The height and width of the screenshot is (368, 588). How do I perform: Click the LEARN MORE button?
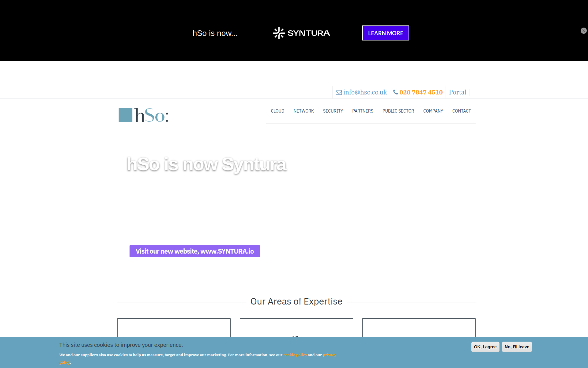tap(386, 33)
